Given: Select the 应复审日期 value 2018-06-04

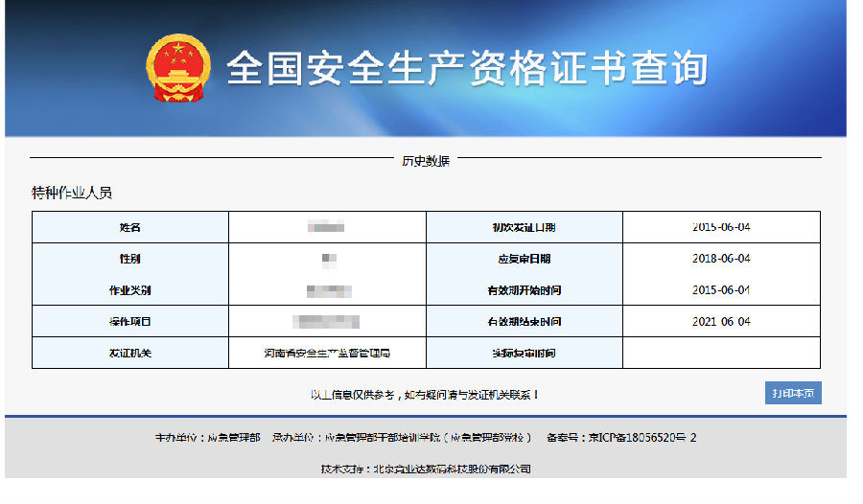Looking at the screenshot, I should click(x=721, y=259).
